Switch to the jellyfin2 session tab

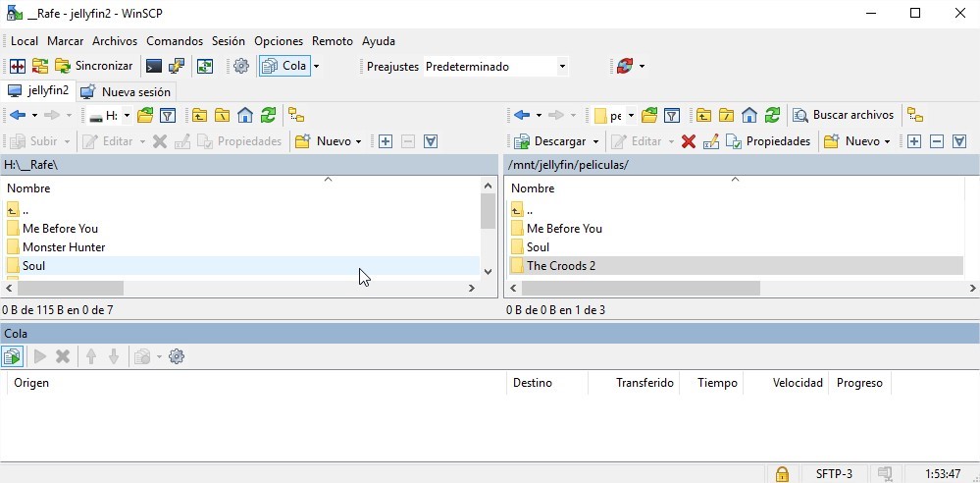tap(38, 90)
